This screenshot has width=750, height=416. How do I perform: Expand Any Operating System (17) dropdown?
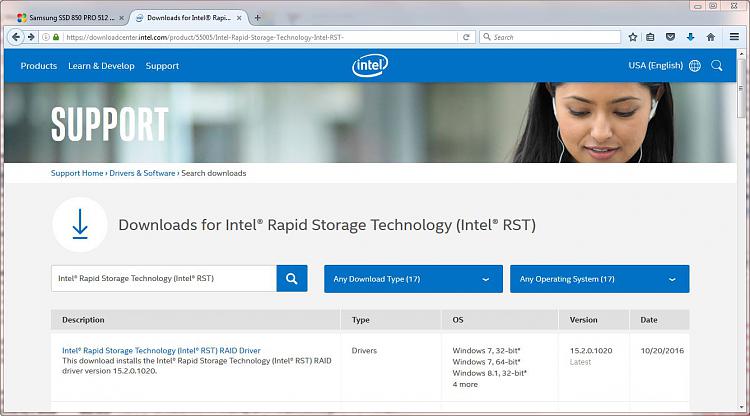pyautogui.click(x=599, y=279)
